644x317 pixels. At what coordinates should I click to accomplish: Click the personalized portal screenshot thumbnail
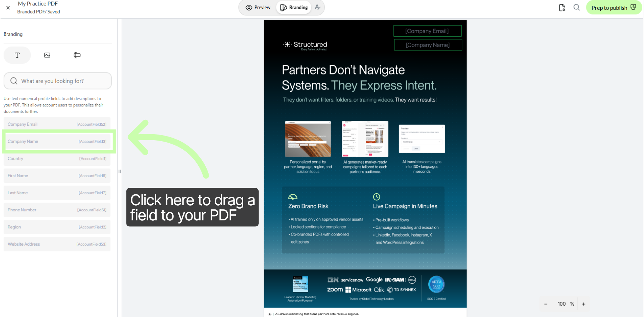point(308,139)
